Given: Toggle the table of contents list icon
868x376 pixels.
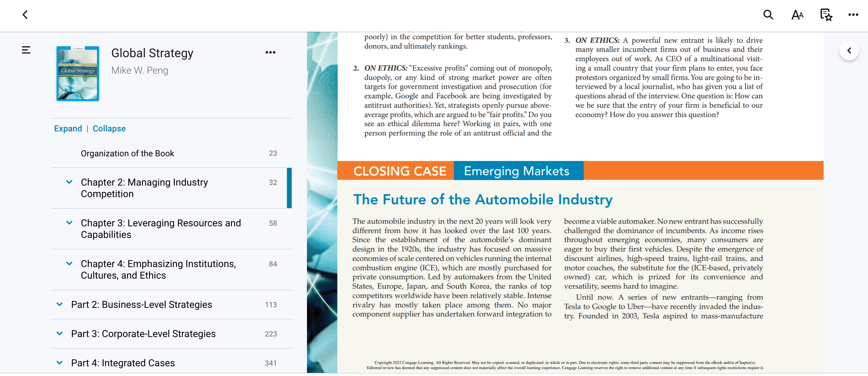Looking at the screenshot, I should (x=26, y=50).
